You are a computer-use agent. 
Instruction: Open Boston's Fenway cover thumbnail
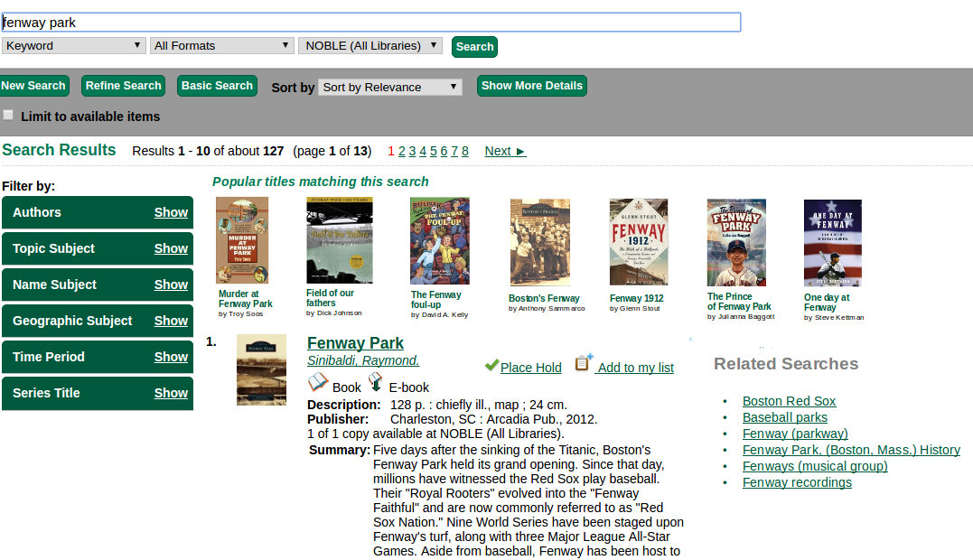tap(540, 242)
